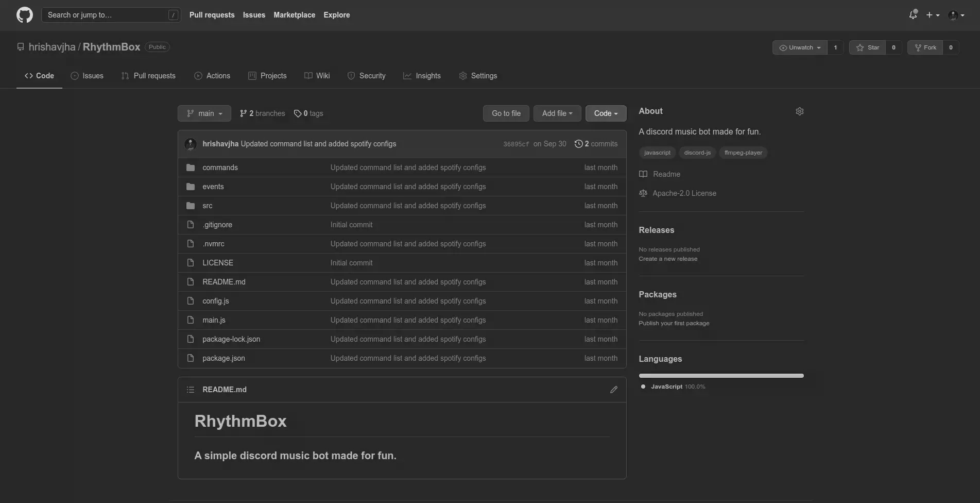Click the license scale icon
980x503 pixels.
643,193
